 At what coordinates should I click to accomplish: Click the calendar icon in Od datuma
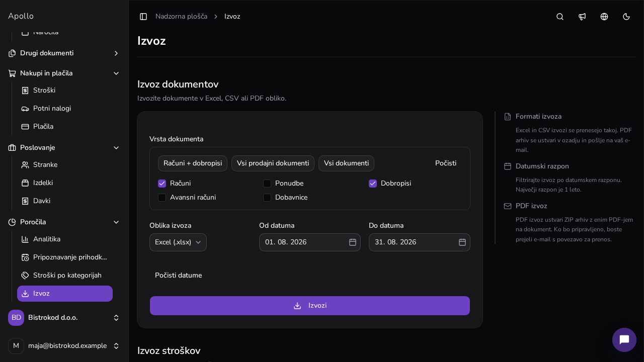coord(353,242)
